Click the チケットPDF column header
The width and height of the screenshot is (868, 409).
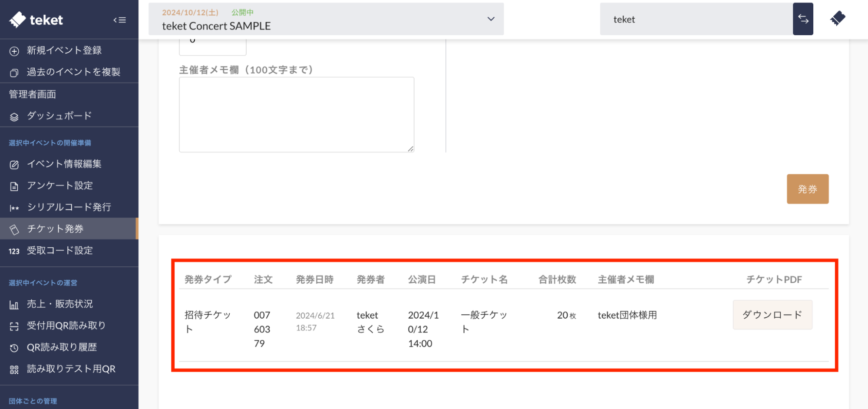pyautogui.click(x=774, y=279)
